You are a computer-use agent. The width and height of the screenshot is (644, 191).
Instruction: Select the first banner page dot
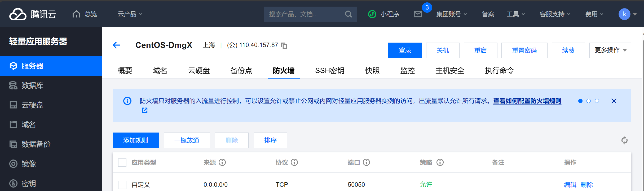580,101
